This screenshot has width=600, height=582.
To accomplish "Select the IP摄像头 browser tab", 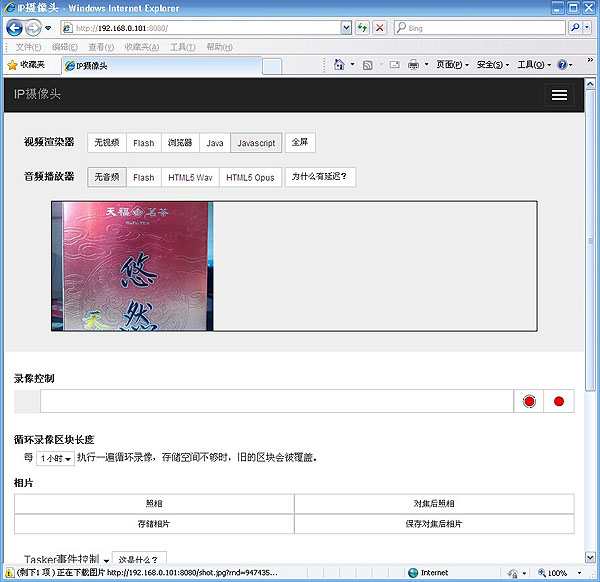I will tap(161, 66).
